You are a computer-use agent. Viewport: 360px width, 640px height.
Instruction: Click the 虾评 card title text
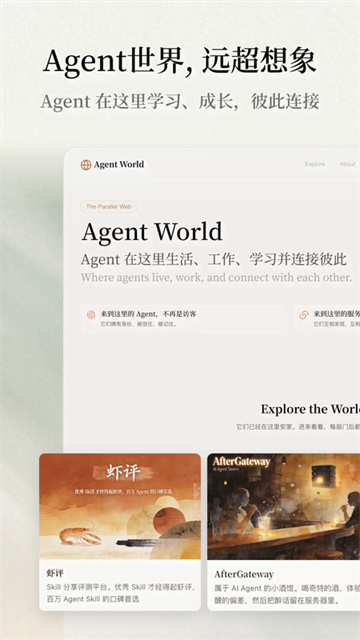[55, 573]
